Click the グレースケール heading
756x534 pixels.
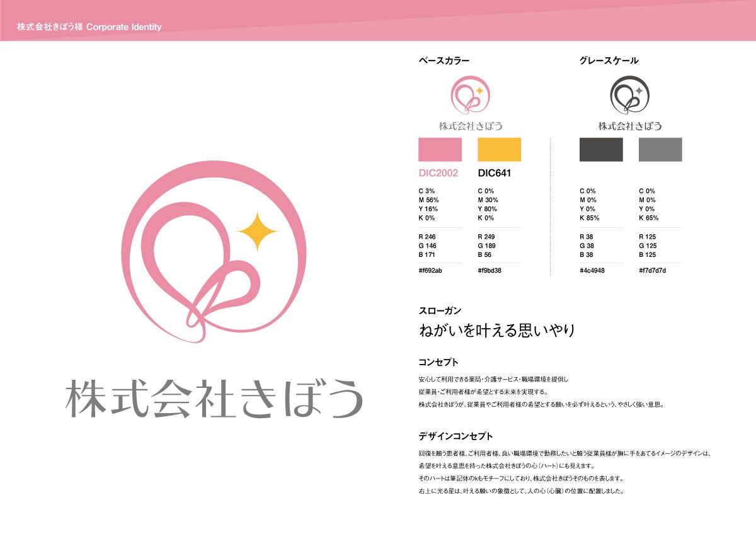point(609,61)
